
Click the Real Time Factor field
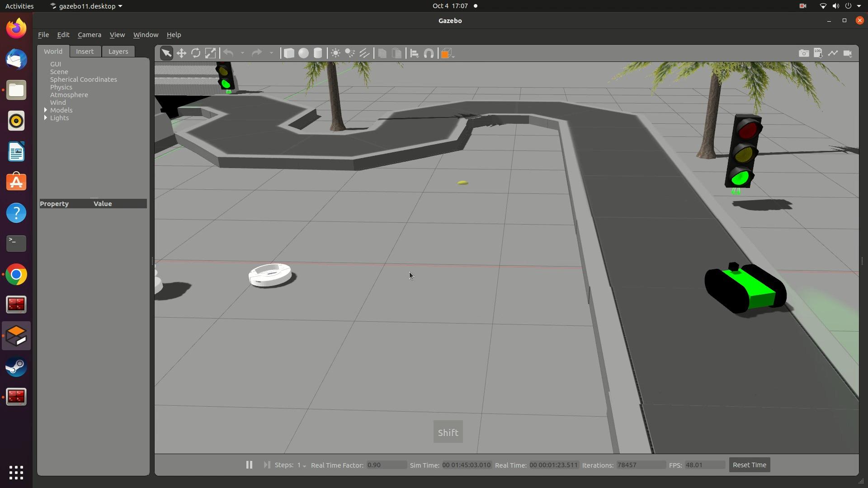[386, 465]
